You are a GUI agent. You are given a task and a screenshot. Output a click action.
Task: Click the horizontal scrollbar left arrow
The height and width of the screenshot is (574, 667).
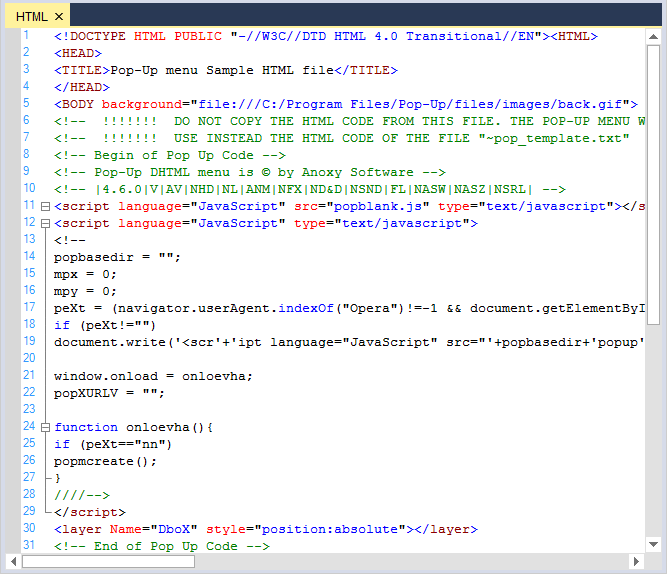coord(14,562)
